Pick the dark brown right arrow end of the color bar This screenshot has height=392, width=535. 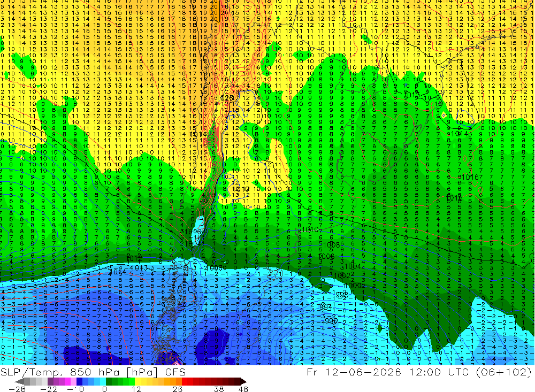pos(243,382)
